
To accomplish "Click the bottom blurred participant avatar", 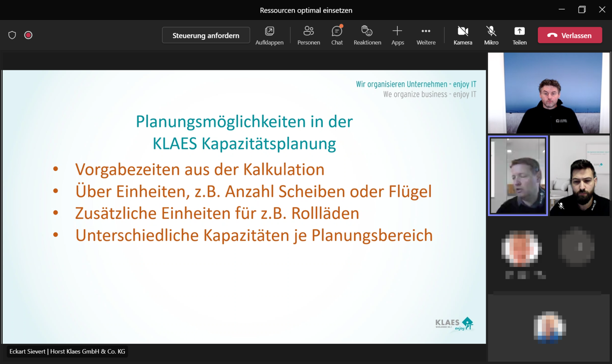I will [x=550, y=327].
